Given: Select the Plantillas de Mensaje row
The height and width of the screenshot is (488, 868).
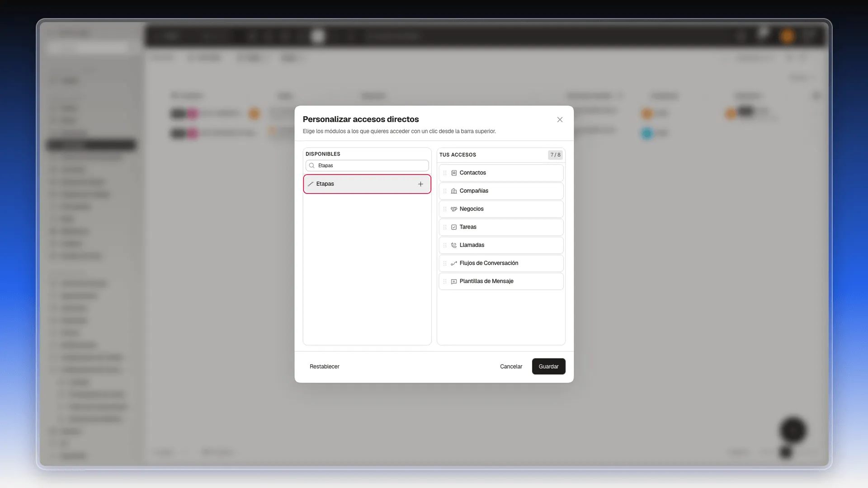Looking at the screenshot, I should [x=501, y=281].
